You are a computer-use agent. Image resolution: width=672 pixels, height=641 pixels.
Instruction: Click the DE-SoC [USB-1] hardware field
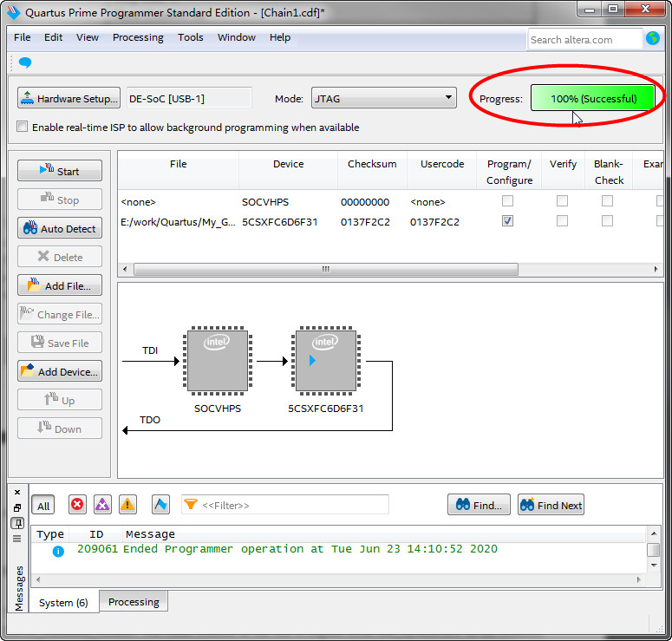(x=189, y=98)
